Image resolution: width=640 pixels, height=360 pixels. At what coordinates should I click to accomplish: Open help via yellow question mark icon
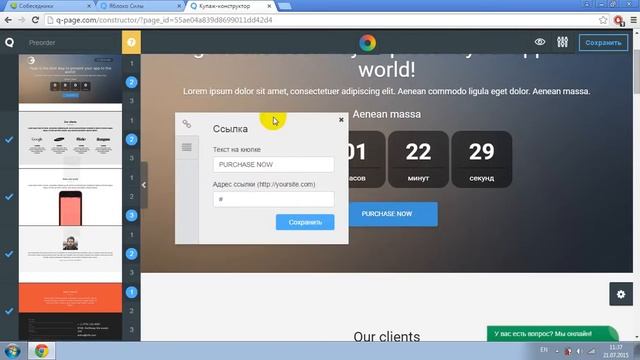pos(131,42)
